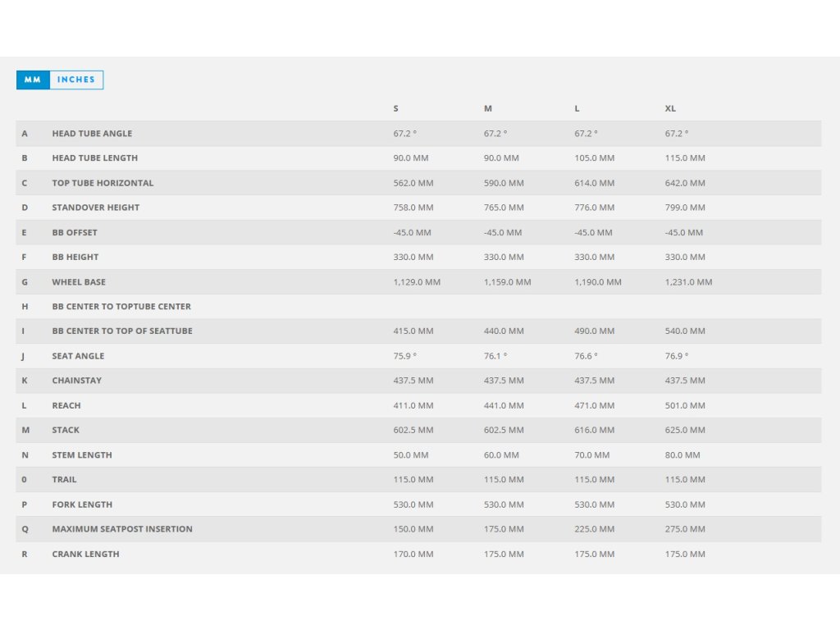
Task: Select the XL size column header
Action: pos(670,108)
